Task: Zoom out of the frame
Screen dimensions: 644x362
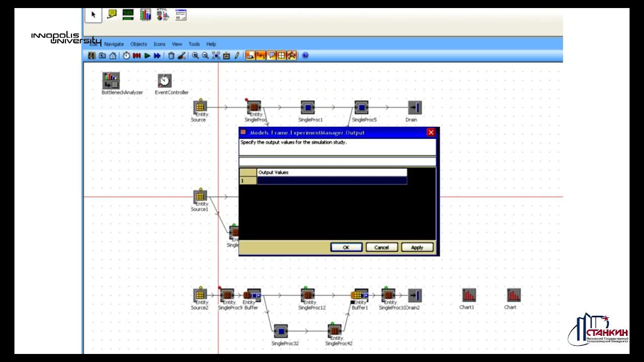Action: pyautogui.click(x=205, y=56)
